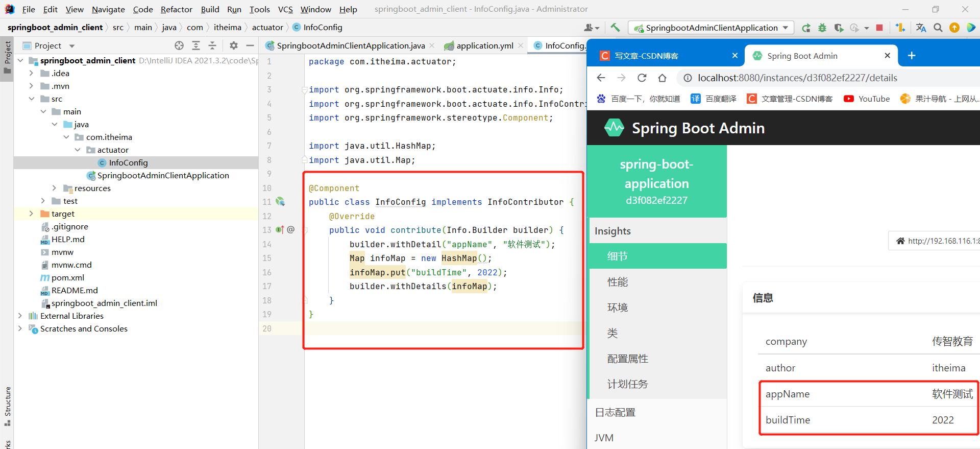Expand the target folder
The height and width of the screenshot is (449, 980).
click(x=31, y=214)
